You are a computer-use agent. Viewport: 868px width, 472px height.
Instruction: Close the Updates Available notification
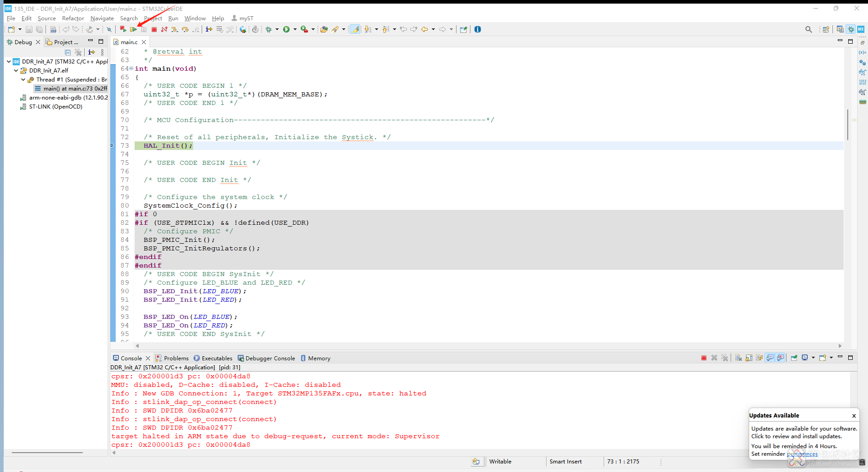click(x=854, y=416)
